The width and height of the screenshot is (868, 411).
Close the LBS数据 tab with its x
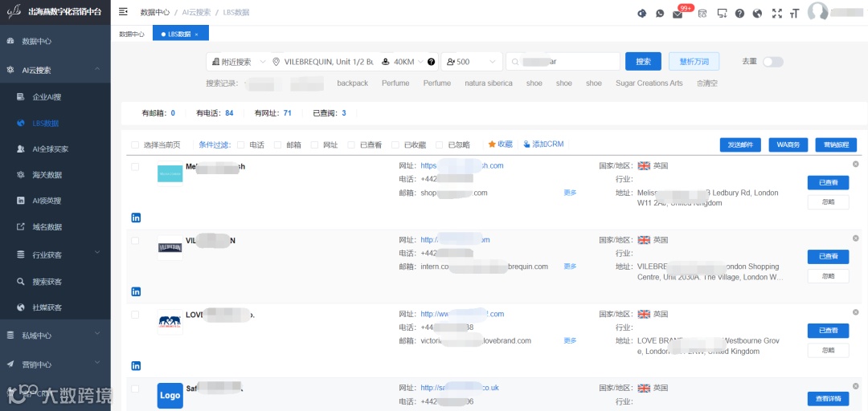click(x=197, y=35)
